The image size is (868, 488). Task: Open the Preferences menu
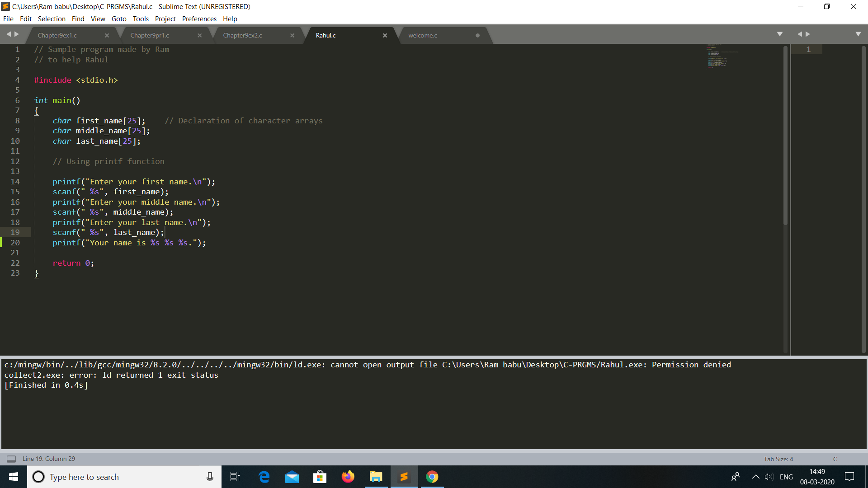tap(199, 19)
